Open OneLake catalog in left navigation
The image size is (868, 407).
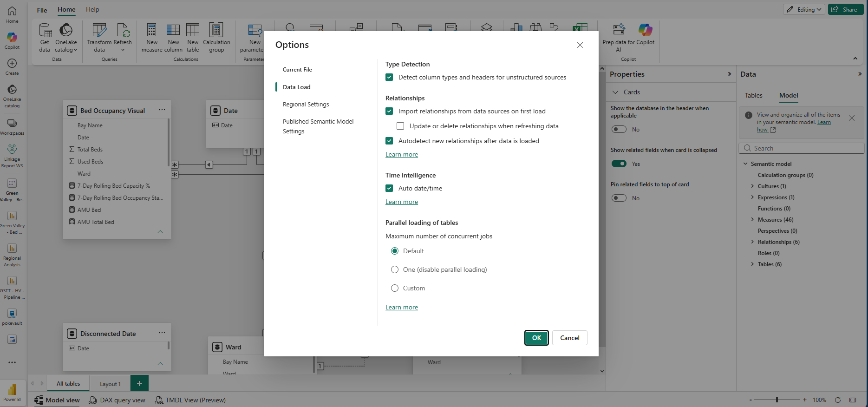[12, 96]
